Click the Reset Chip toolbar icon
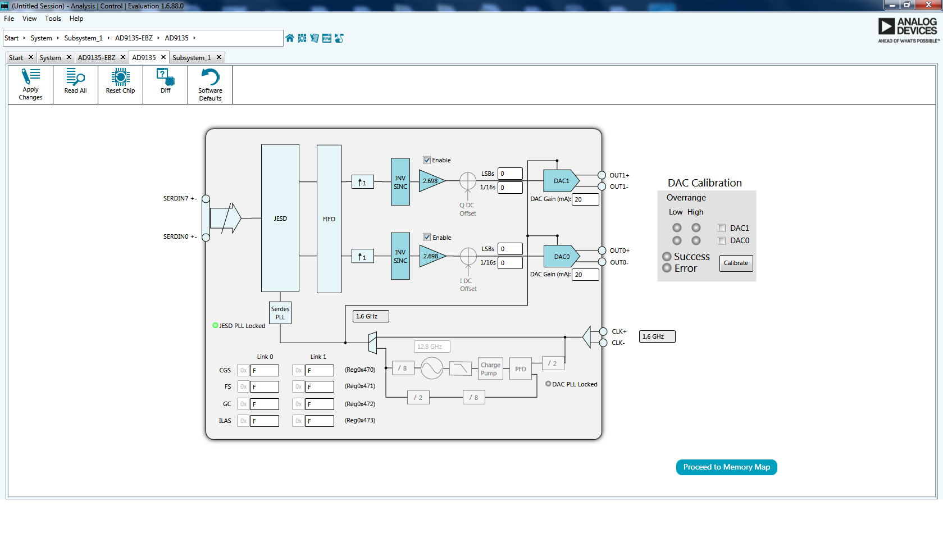The image size is (943, 560). [x=120, y=84]
